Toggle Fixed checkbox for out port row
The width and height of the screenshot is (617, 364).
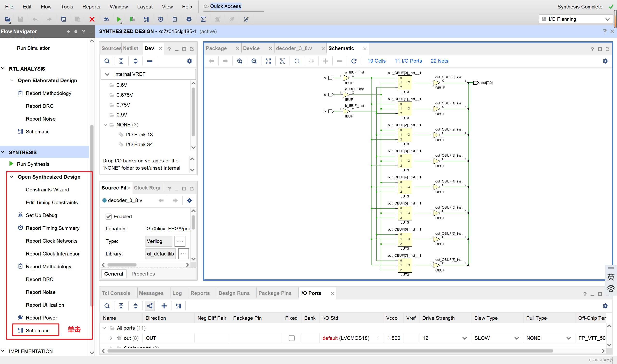click(291, 338)
